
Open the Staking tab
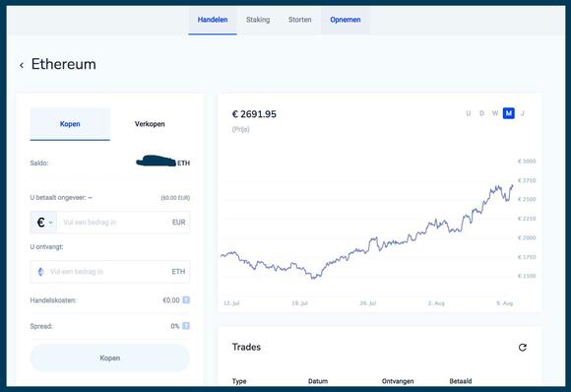click(x=258, y=20)
